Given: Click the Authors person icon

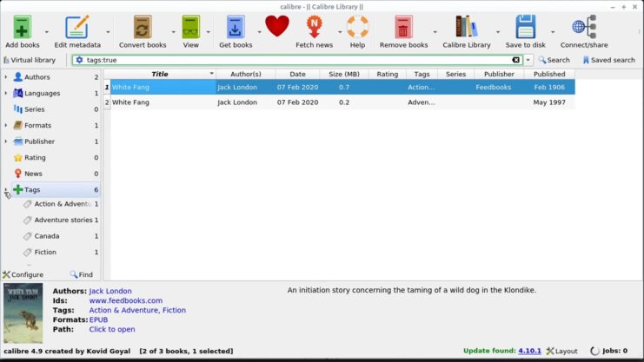Looking at the screenshot, I should click(18, 76).
